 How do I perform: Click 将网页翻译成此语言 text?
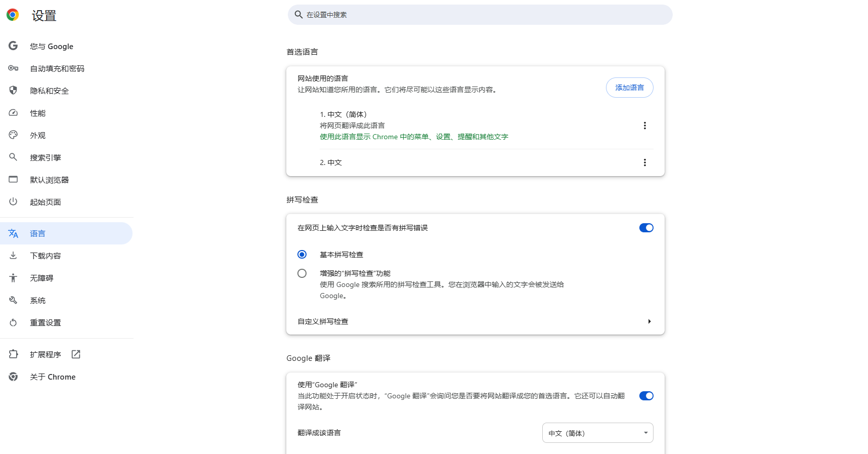[352, 126]
